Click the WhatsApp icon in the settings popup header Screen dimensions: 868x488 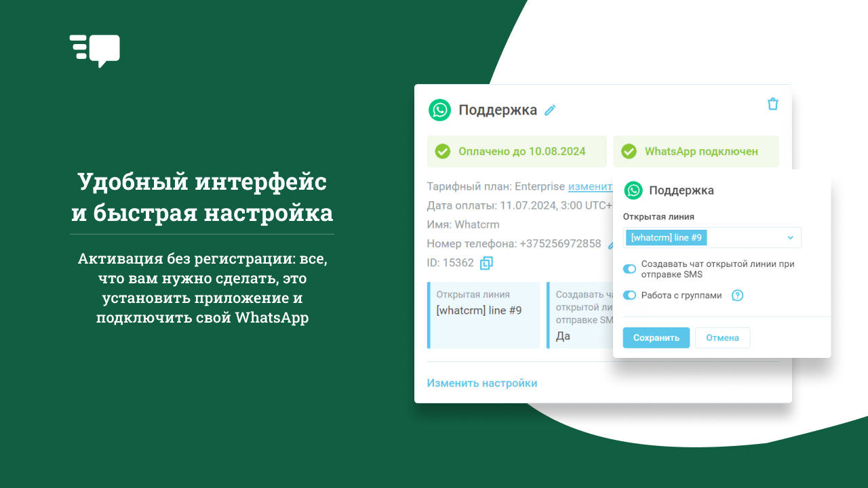coord(633,190)
